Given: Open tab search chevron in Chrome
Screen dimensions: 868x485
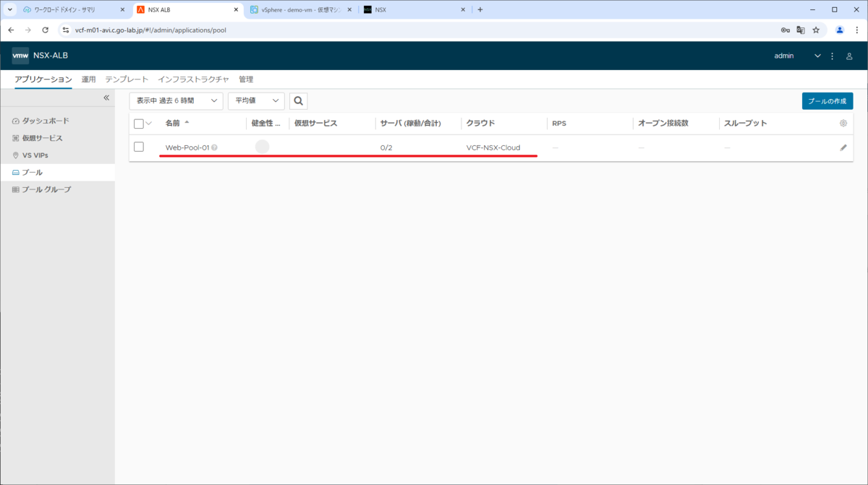Looking at the screenshot, I should (x=10, y=9).
